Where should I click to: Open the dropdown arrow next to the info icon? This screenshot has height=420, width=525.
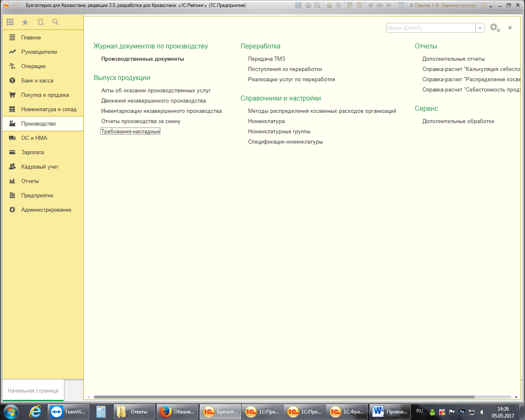click(491, 6)
